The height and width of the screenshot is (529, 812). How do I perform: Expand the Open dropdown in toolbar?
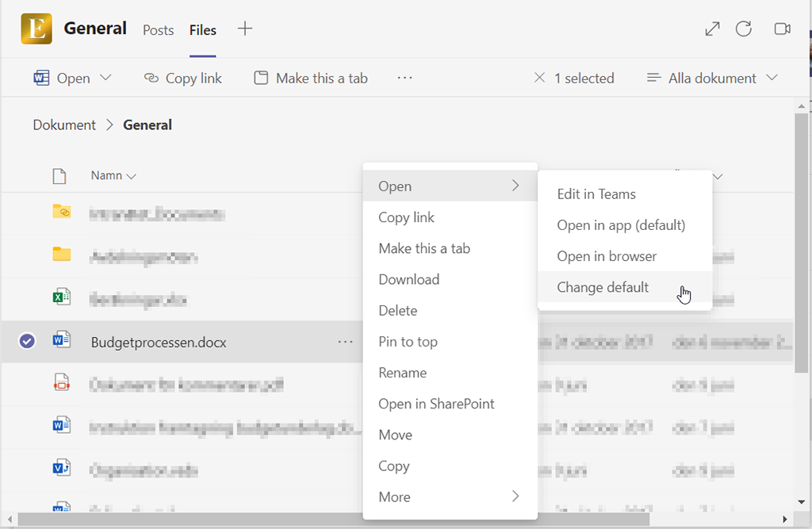click(x=105, y=78)
